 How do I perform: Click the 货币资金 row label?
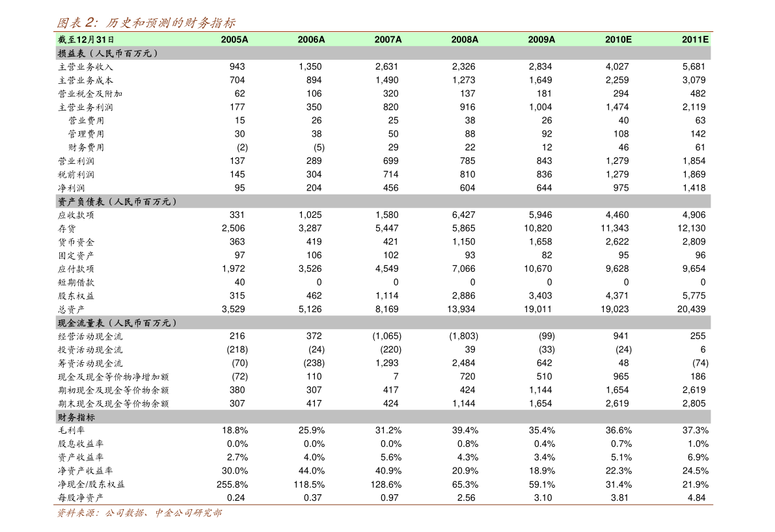[76, 242]
